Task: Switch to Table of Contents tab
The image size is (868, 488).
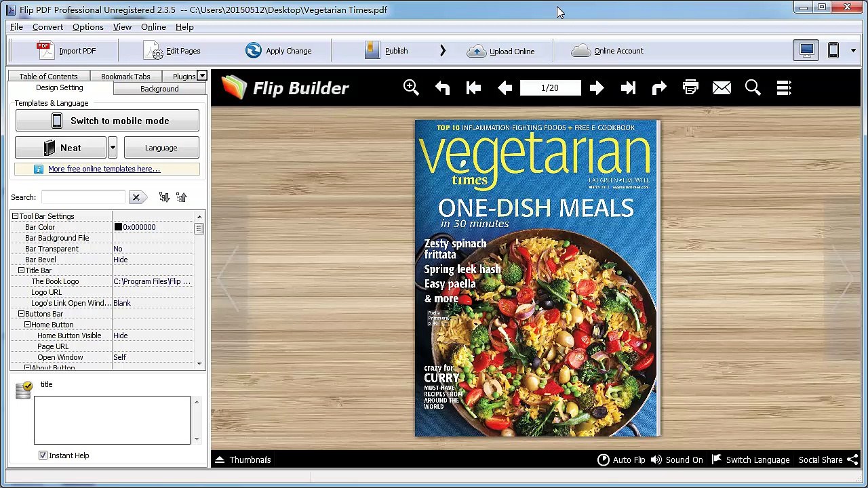Action: tap(48, 76)
